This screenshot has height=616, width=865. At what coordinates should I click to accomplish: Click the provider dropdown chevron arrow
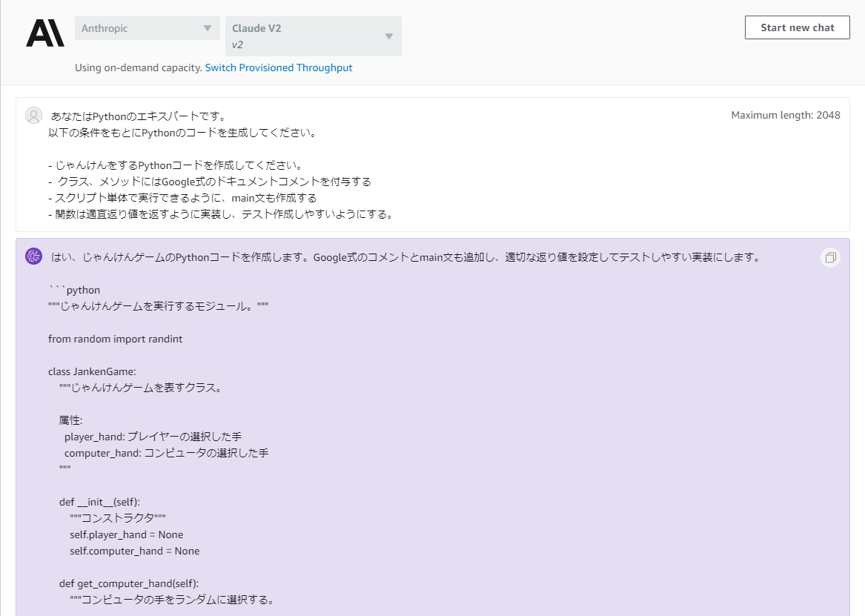210,27
